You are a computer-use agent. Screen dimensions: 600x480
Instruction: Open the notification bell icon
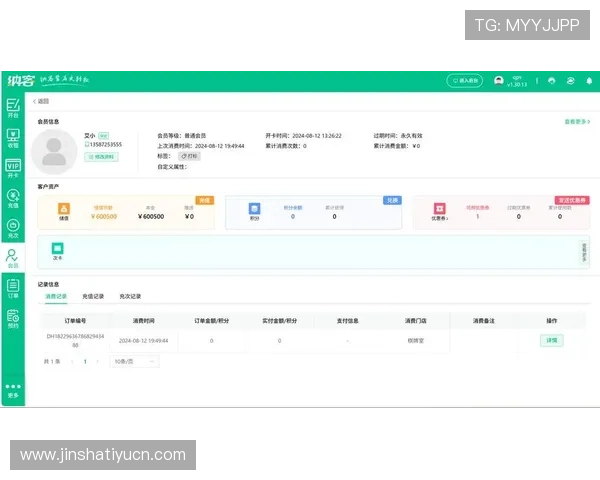589,81
